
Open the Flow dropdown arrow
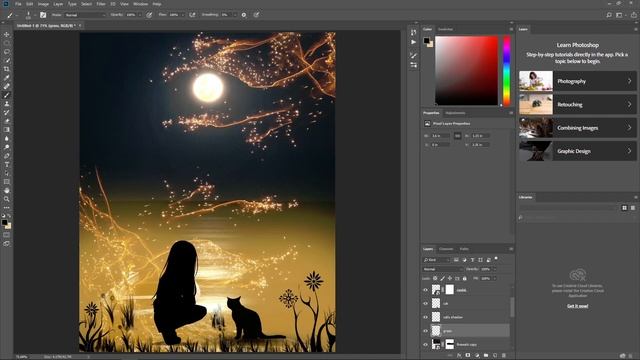[x=182, y=15]
